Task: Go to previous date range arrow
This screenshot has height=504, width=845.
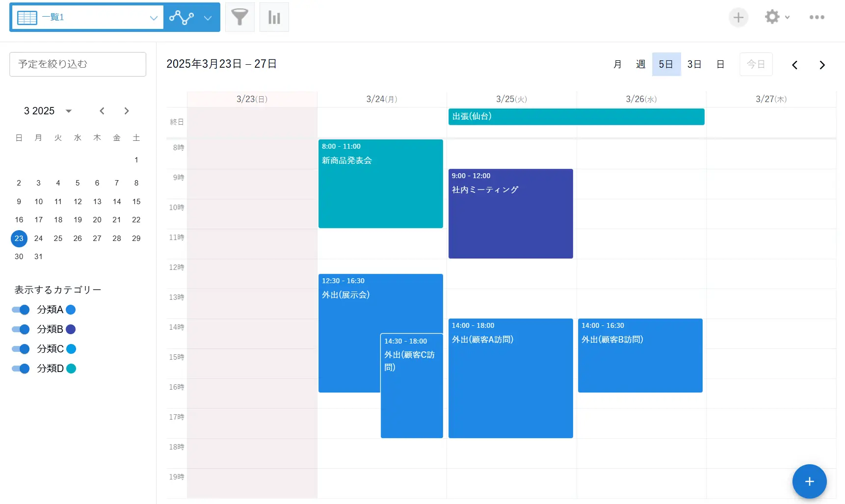Action: (794, 65)
